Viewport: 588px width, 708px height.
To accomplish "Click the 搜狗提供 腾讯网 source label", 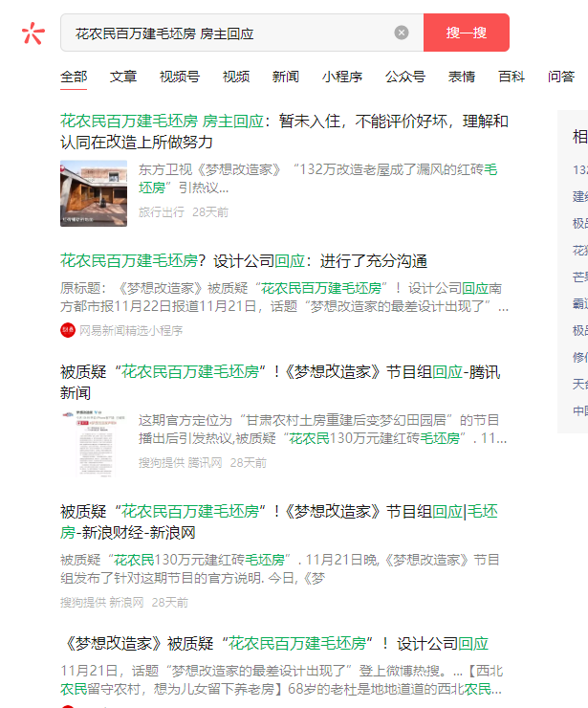I will [180, 463].
